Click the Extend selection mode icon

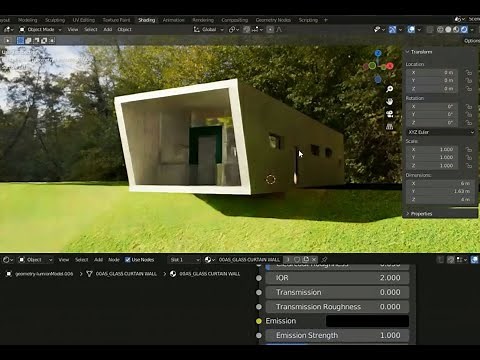click(x=28, y=41)
